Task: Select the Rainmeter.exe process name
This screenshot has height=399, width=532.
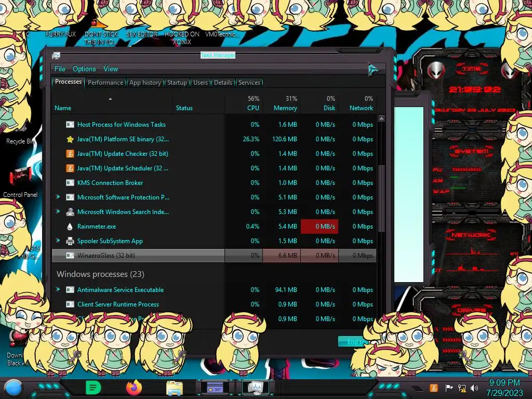Action: (x=97, y=227)
